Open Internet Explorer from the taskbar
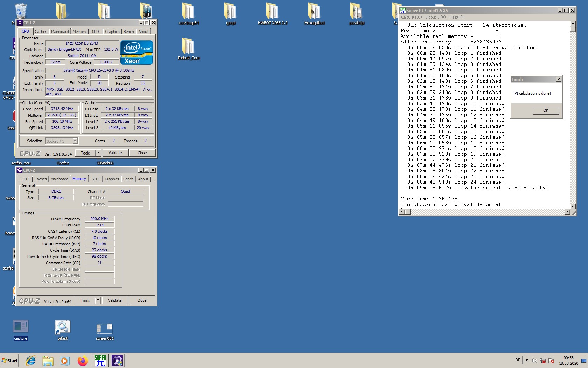 click(31, 361)
